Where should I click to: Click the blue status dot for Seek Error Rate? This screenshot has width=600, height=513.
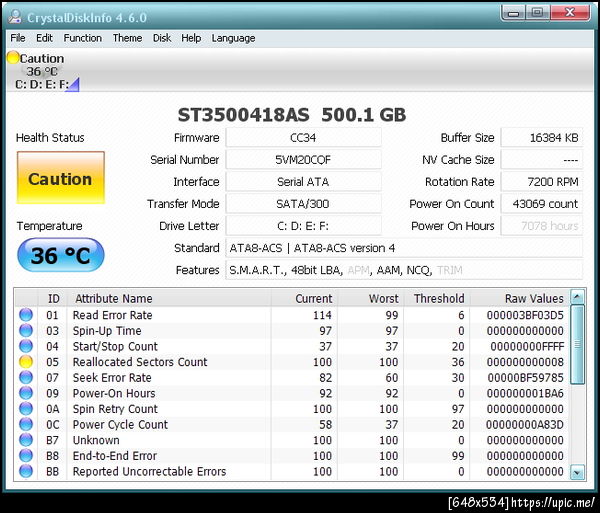(x=26, y=378)
